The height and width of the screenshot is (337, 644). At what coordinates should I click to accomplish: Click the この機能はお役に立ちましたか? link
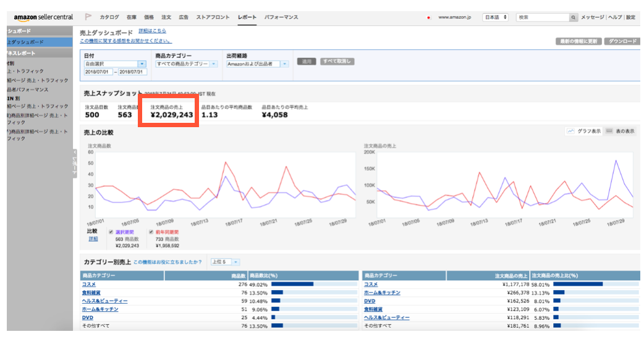pyautogui.click(x=167, y=262)
